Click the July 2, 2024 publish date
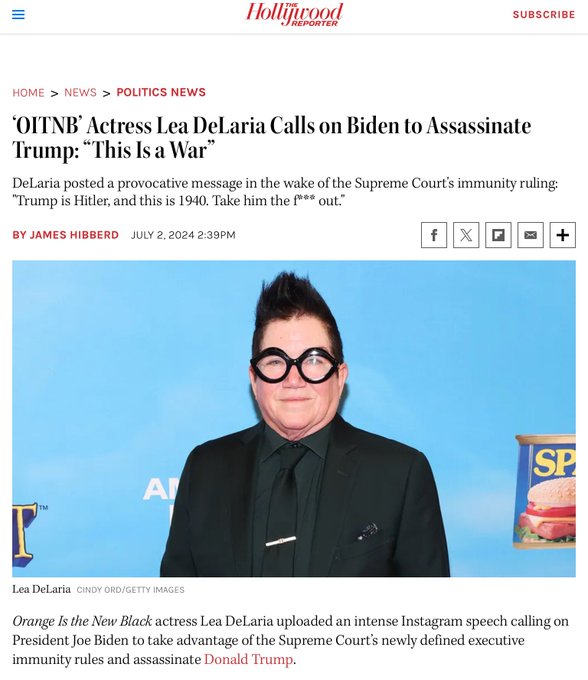This screenshot has height=680, width=588. click(x=183, y=235)
